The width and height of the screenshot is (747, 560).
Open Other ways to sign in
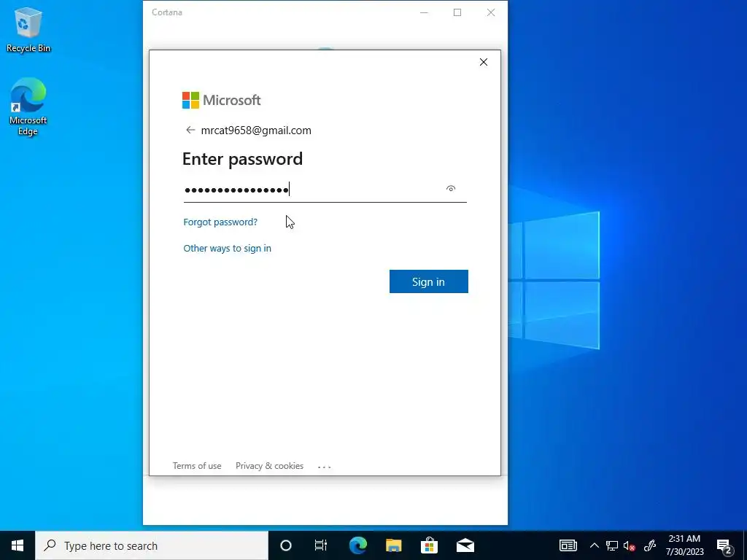pos(228,248)
